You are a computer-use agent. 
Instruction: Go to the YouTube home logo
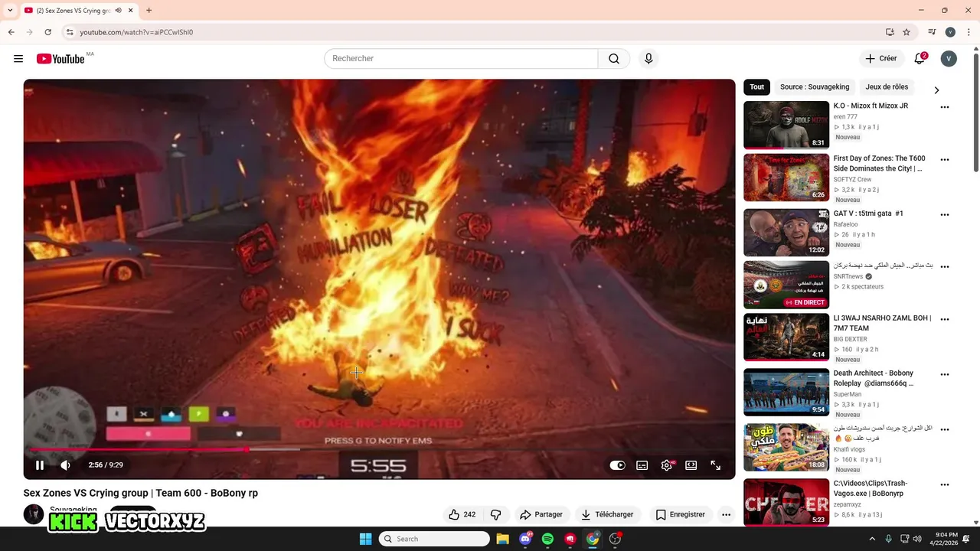(x=60, y=59)
